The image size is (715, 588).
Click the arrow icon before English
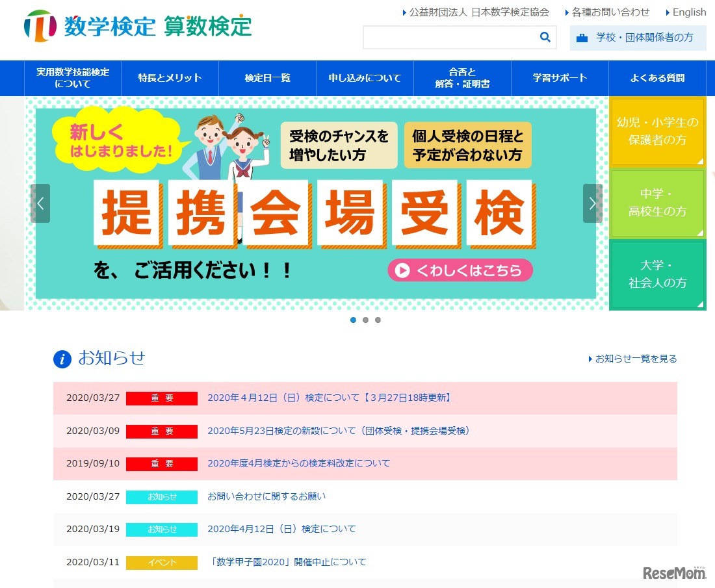click(666, 12)
